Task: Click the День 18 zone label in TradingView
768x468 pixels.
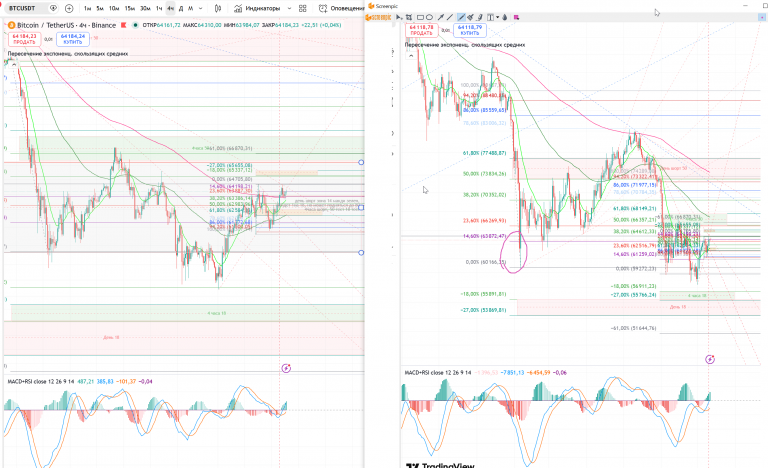Action: coord(111,337)
